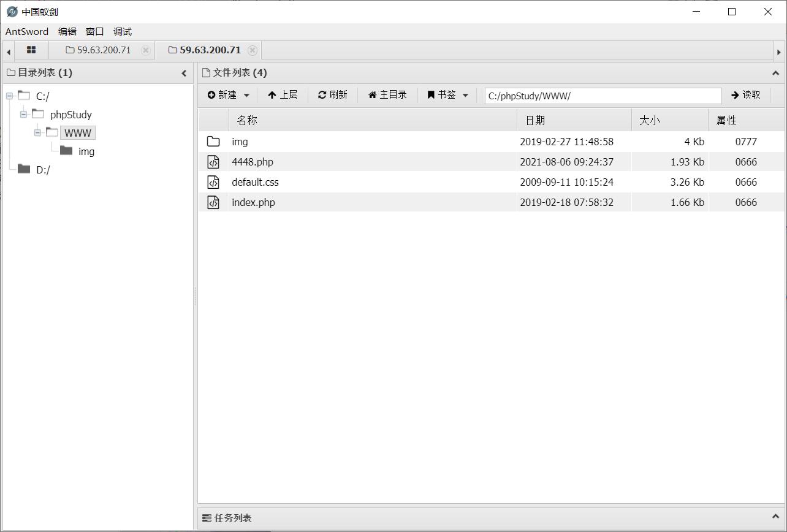Click the AntSword logo in the title bar
Screen dimensions: 787x532
10,11
